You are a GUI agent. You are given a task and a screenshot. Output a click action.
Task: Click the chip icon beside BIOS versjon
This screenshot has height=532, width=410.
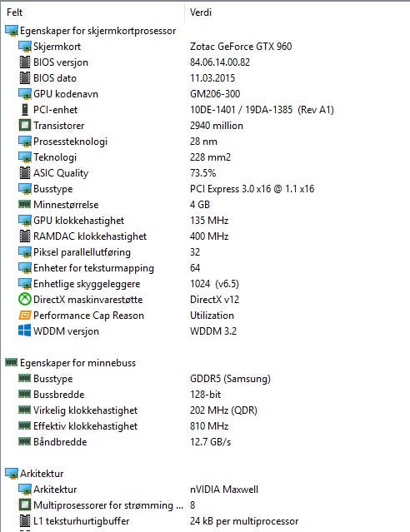click(24, 62)
